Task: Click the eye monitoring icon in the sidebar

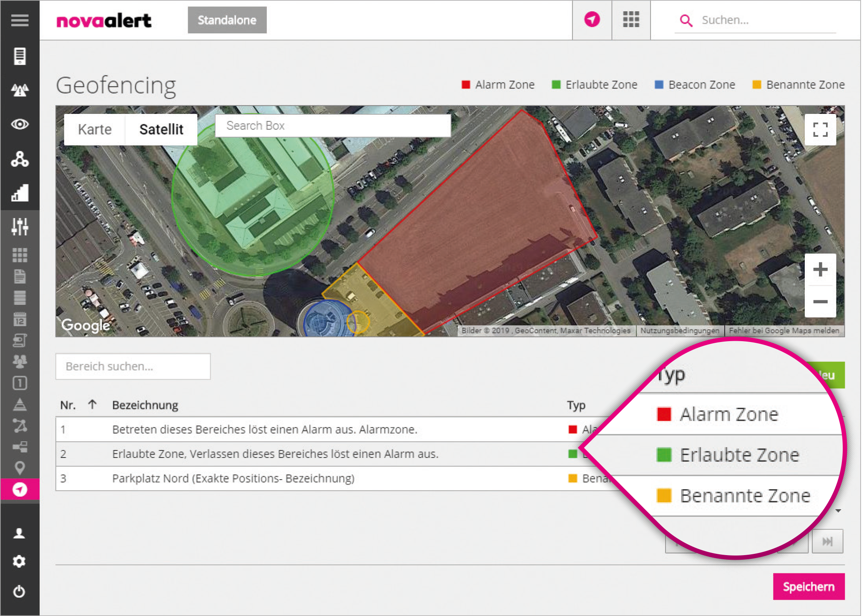Action: pyautogui.click(x=20, y=124)
